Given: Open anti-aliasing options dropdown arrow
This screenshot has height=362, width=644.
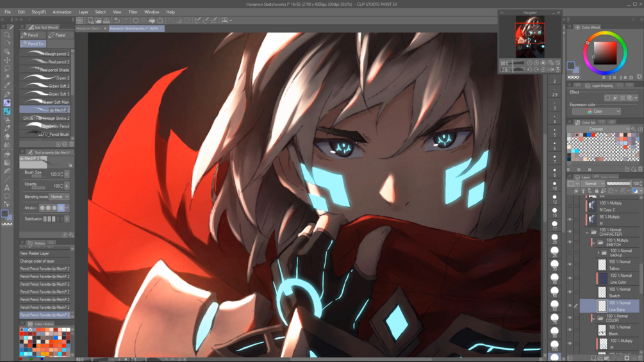Looking at the screenshot, I should coord(67,208).
